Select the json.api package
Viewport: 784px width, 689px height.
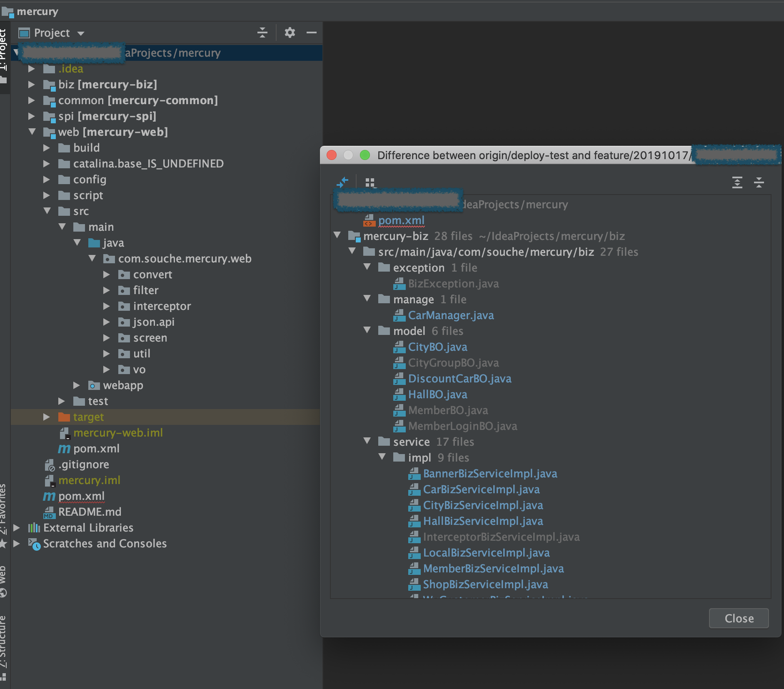pos(153,322)
